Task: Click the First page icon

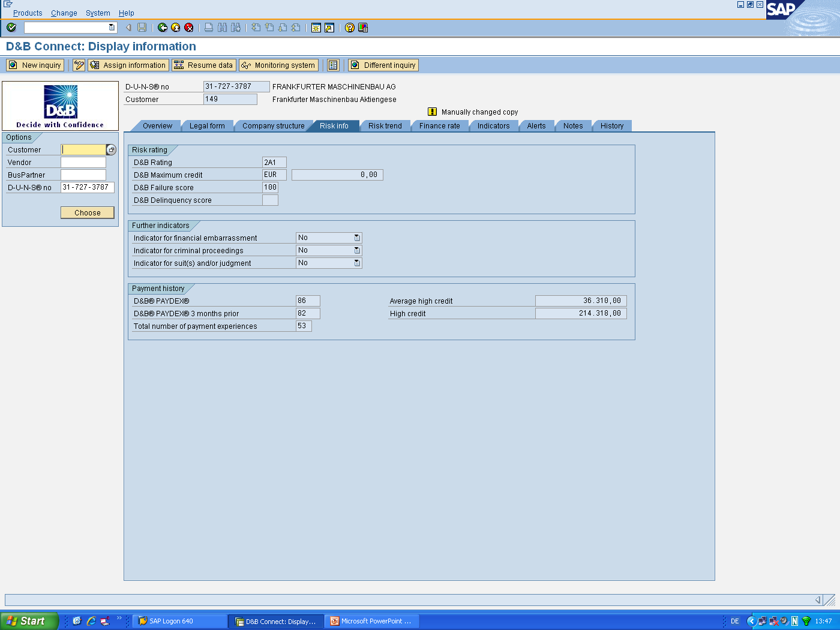Action: [x=256, y=28]
